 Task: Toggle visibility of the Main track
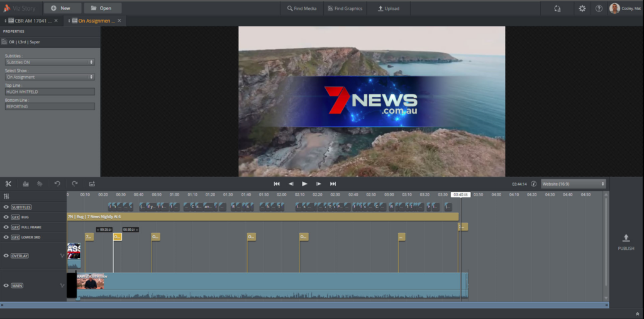[x=6, y=286]
